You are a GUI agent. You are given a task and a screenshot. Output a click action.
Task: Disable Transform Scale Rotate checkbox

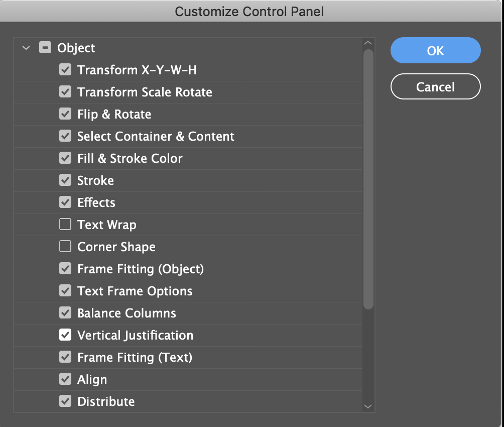click(65, 92)
